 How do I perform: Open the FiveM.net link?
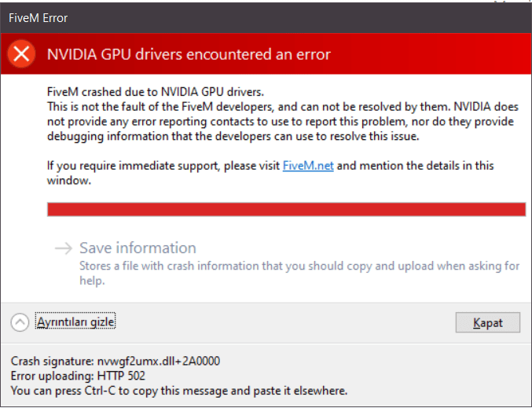pos(308,166)
